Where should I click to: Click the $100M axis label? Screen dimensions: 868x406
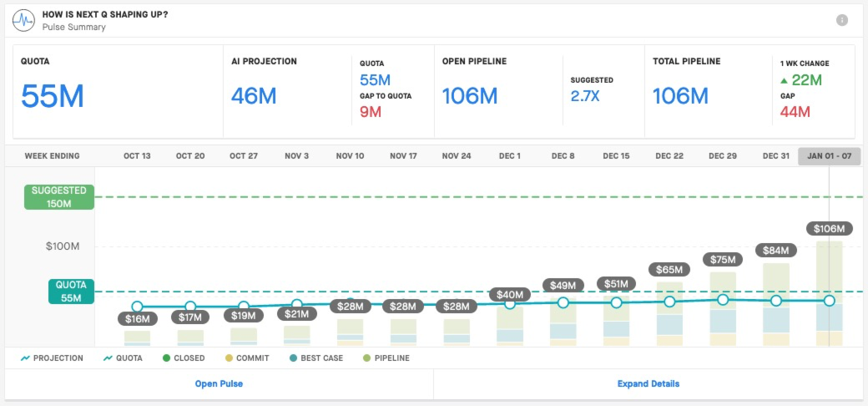(x=63, y=246)
